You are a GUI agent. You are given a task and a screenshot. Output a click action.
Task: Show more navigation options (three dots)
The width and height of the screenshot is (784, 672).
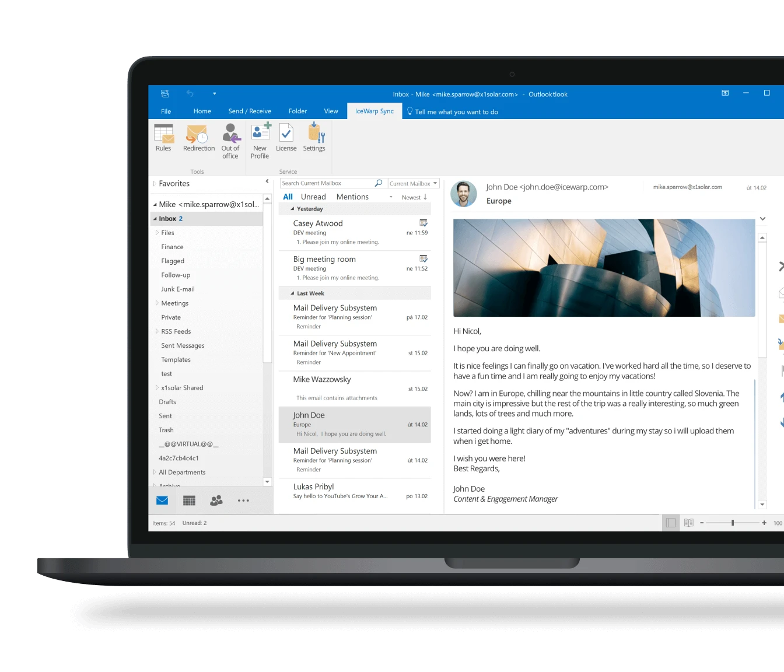pos(243,501)
